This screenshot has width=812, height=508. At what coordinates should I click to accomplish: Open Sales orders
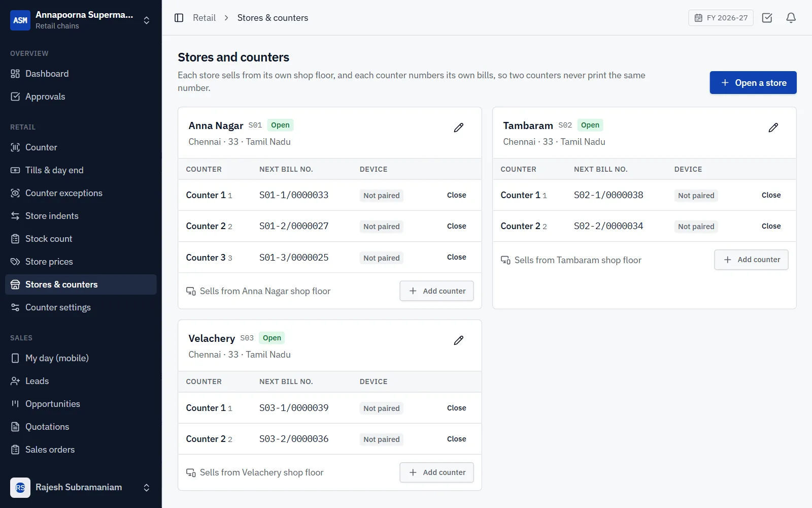point(81,450)
